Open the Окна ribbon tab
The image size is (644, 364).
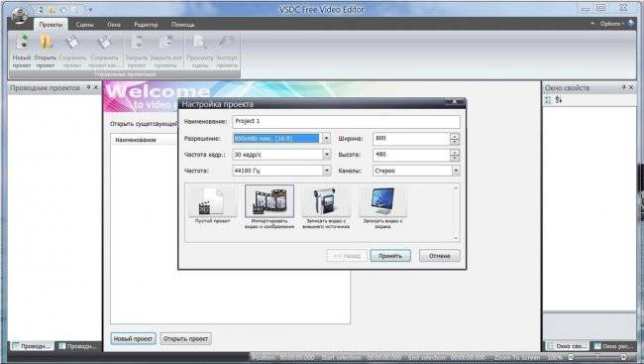114,25
